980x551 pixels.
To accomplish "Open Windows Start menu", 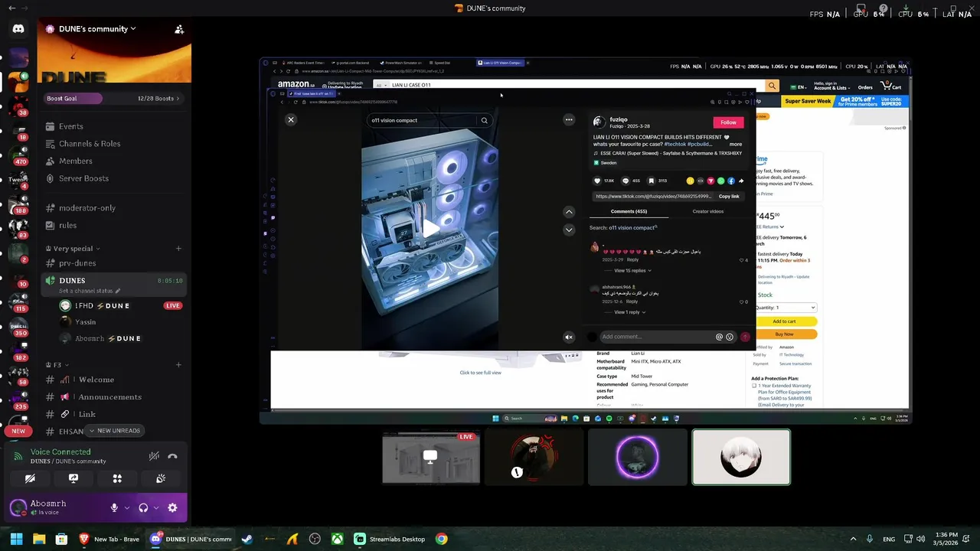I will coord(16,539).
